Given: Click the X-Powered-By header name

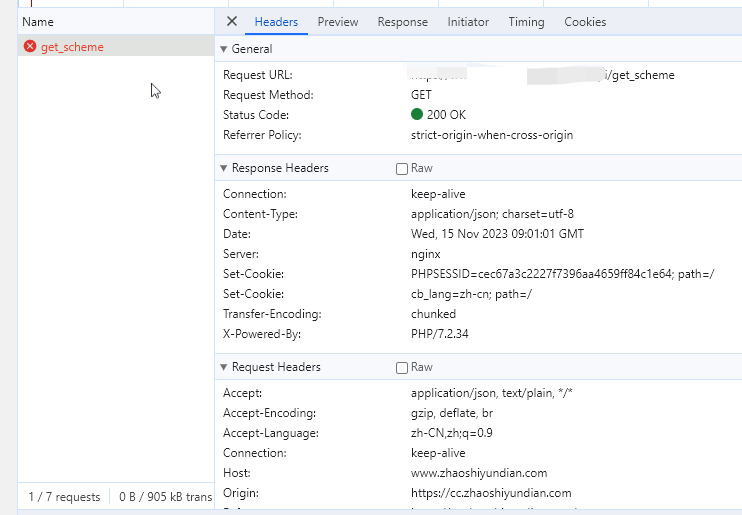Looking at the screenshot, I should click(262, 334).
